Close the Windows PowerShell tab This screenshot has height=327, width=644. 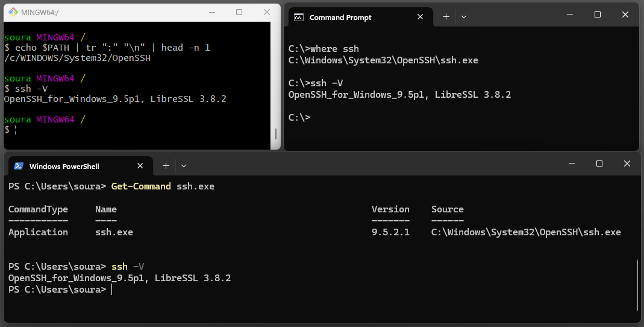(140, 166)
